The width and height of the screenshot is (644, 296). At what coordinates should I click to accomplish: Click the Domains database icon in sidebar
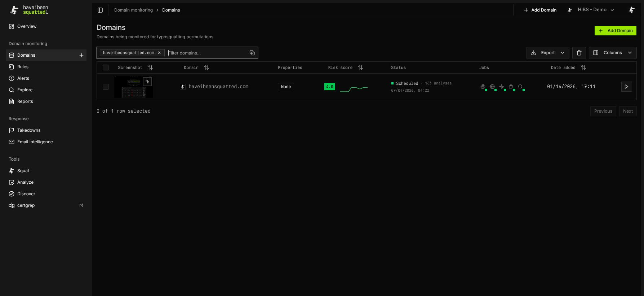(12, 55)
